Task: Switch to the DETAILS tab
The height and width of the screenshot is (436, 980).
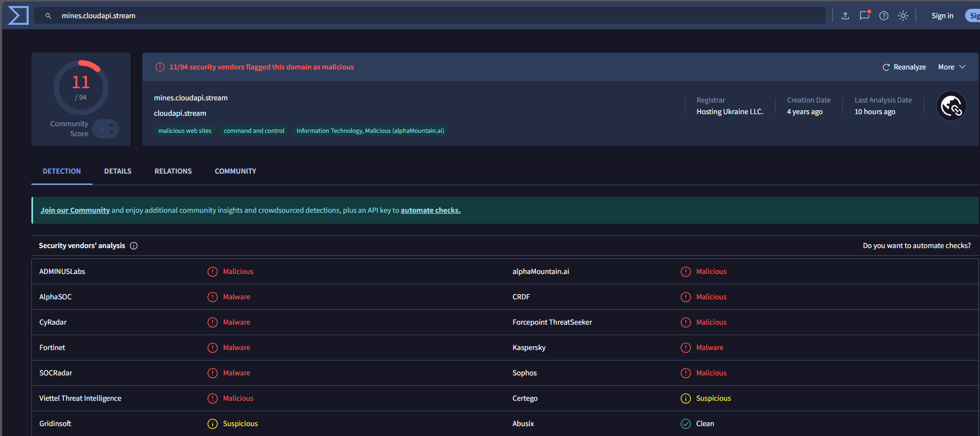Action: (x=118, y=171)
